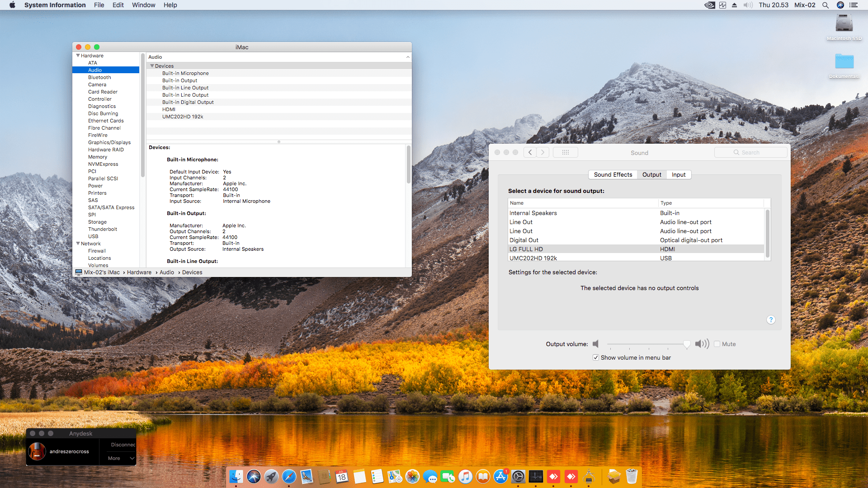The image size is (868, 488).
Task: Open System Preferences dock icon
Action: click(518, 477)
